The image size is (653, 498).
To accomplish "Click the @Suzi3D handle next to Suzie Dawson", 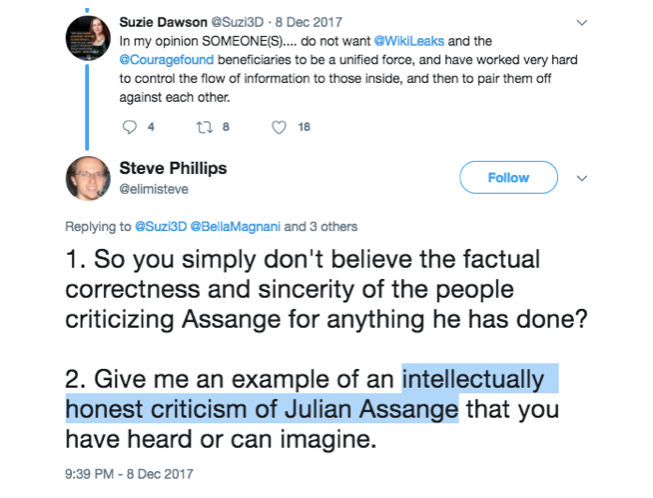I will [237, 22].
